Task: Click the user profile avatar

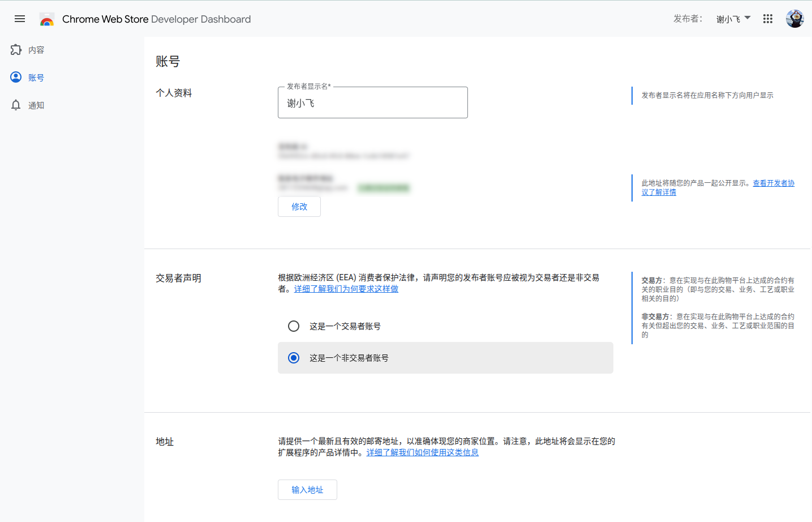Action: click(794, 19)
